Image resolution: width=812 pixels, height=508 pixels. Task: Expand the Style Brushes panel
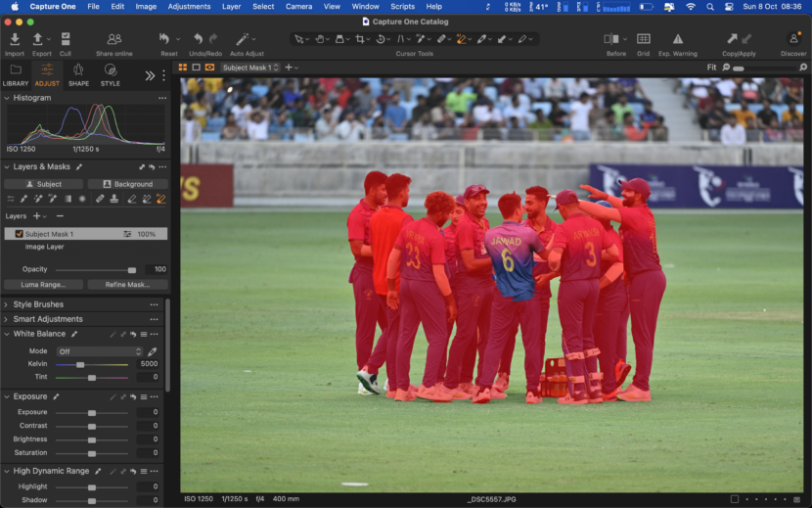click(6, 304)
